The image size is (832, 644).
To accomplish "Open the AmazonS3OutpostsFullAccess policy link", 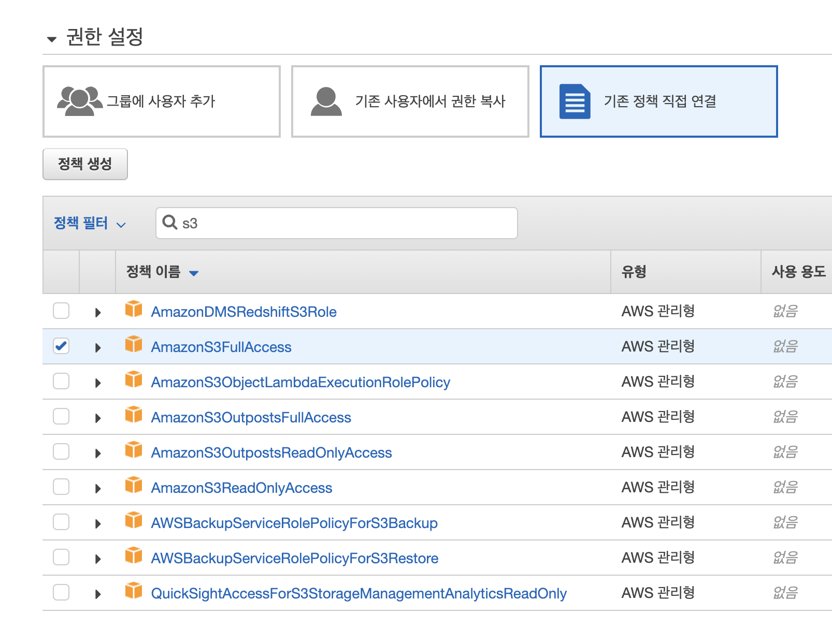I will tap(251, 417).
